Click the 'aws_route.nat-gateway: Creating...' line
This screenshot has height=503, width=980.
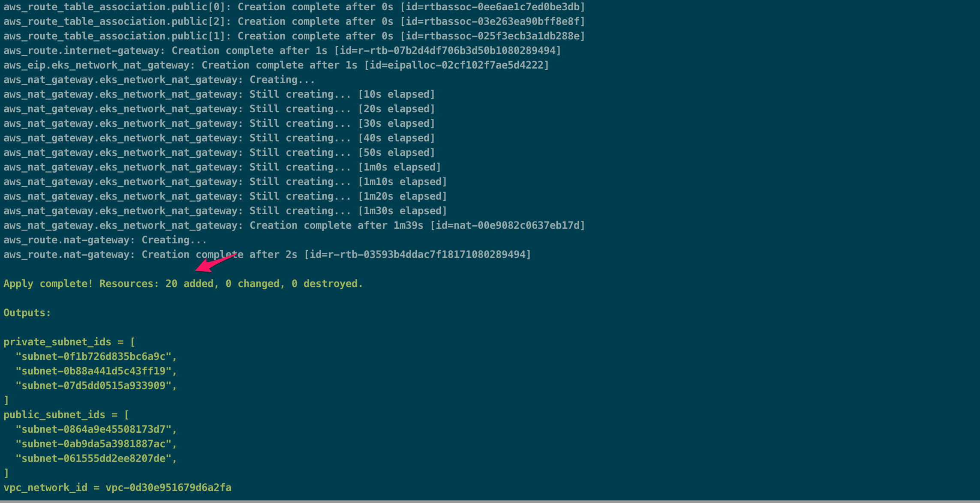(x=105, y=240)
